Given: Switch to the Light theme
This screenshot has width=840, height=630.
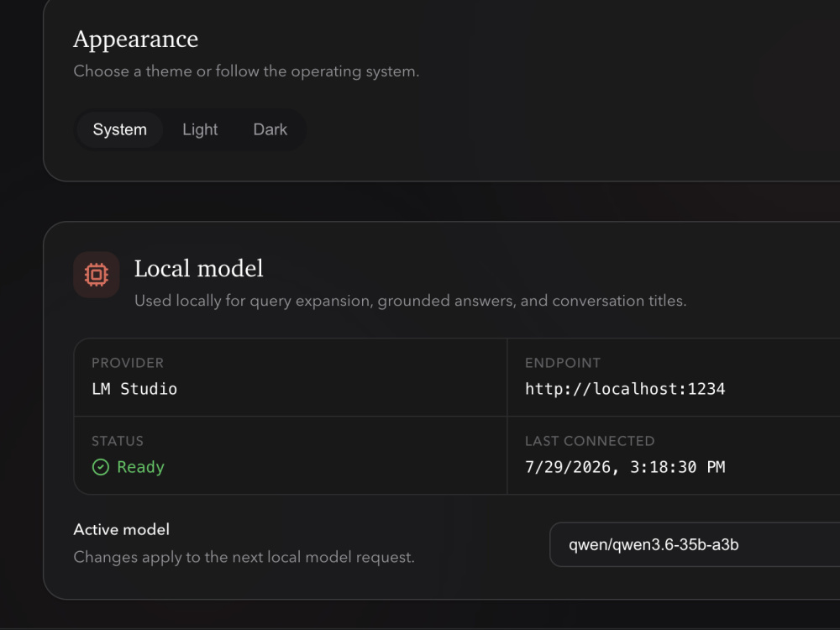Looking at the screenshot, I should point(200,129).
